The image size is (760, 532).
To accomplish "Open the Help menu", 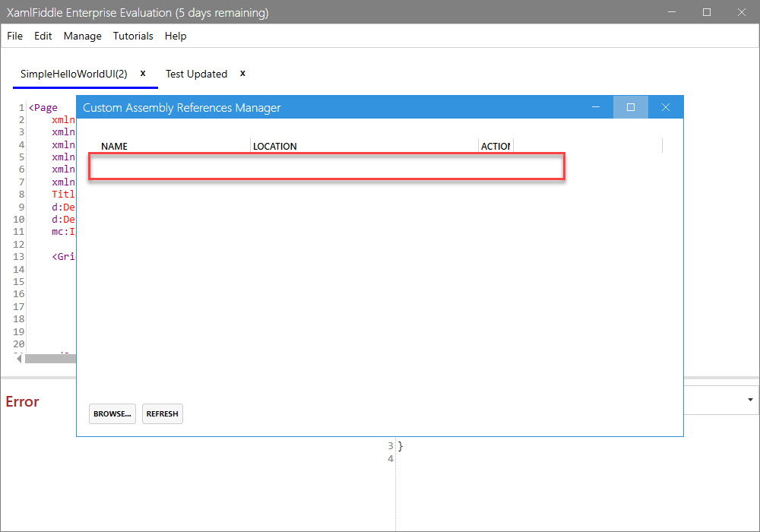I will coord(176,36).
